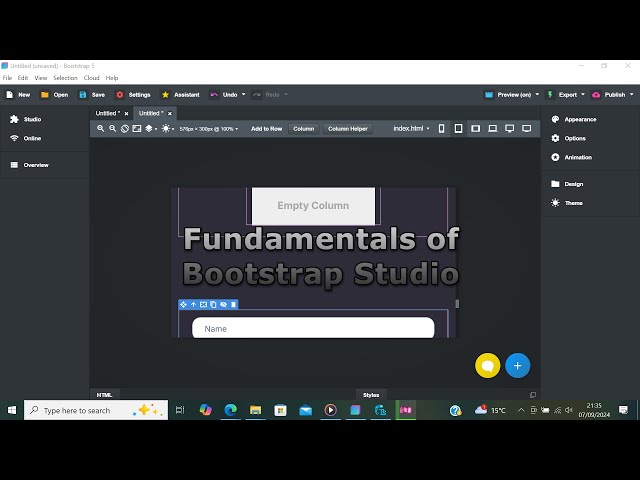Open the Selection menu

[x=65, y=78]
